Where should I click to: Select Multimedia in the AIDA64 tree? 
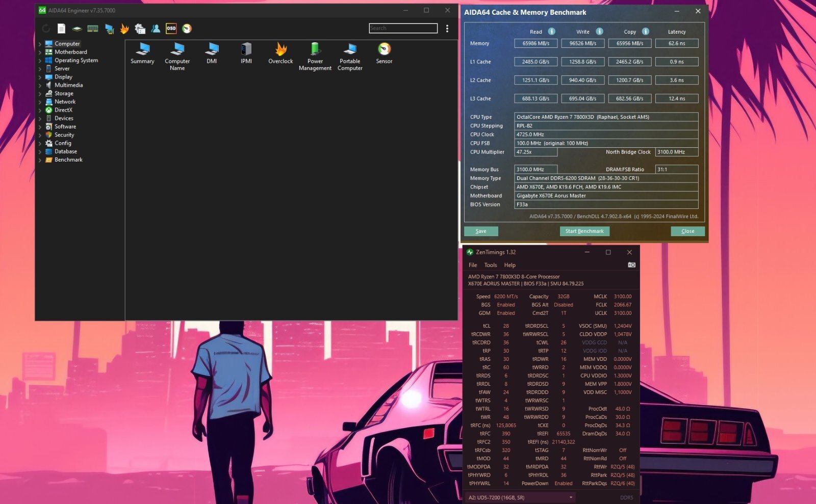click(68, 85)
